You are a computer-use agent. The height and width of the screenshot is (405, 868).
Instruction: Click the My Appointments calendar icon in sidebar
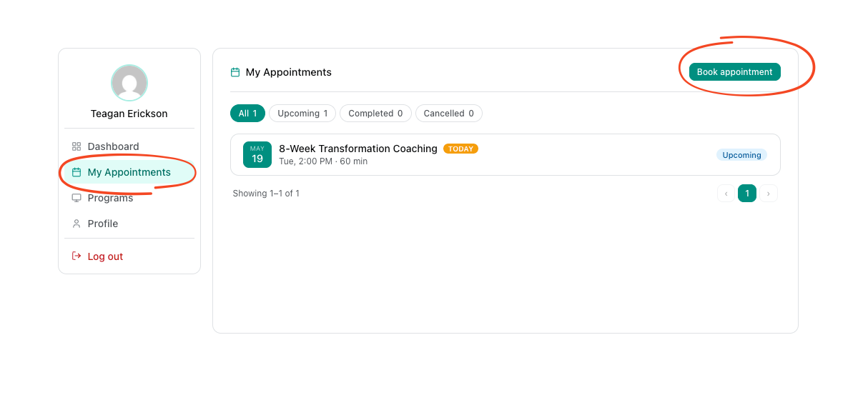click(77, 172)
